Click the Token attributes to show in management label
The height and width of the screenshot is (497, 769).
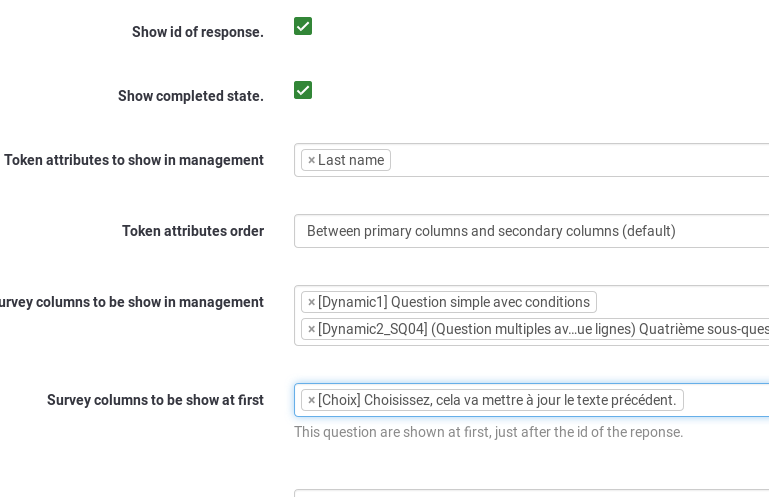(x=134, y=160)
